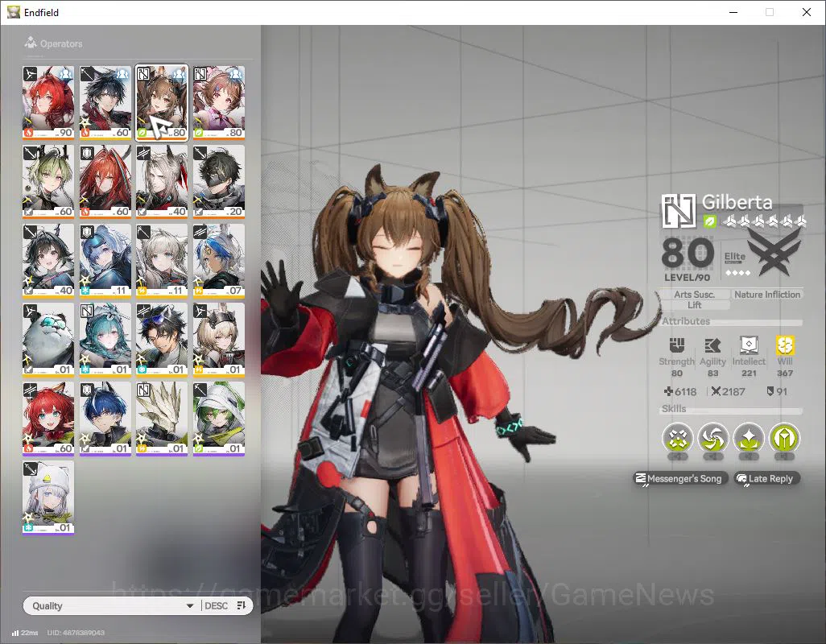Select the green-haired white-hooded operator

click(x=219, y=418)
